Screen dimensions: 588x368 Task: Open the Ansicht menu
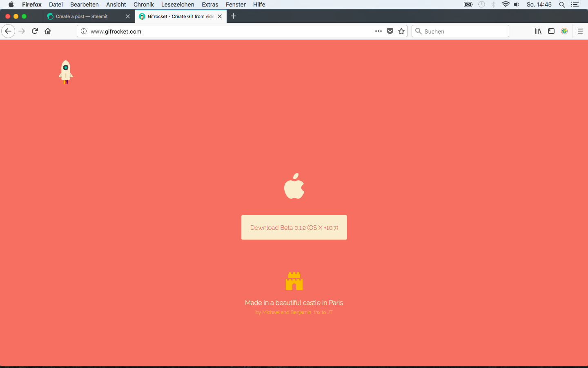[x=116, y=4]
